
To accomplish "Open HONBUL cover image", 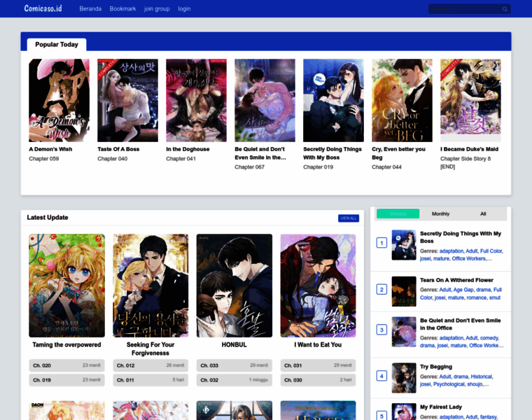I will pyautogui.click(x=234, y=286).
